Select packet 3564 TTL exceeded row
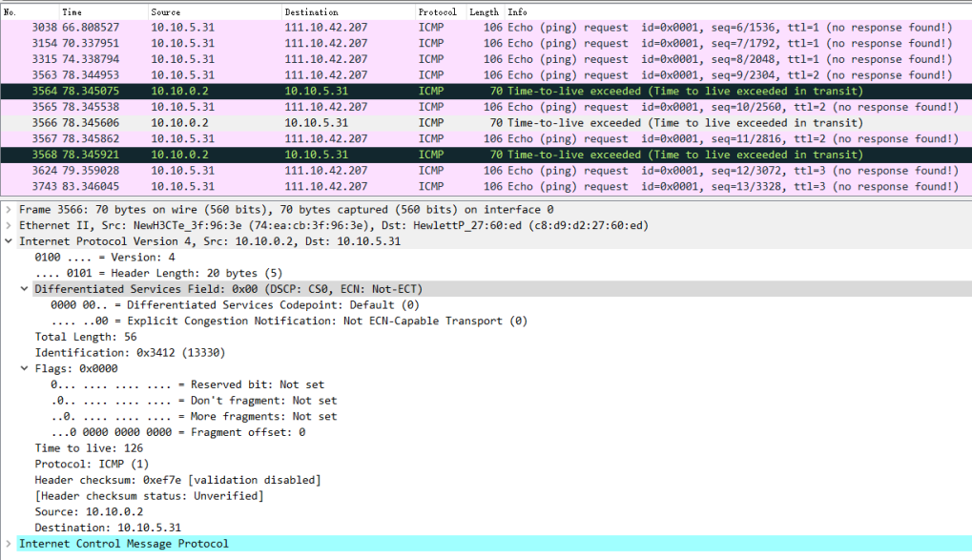 click(486, 92)
